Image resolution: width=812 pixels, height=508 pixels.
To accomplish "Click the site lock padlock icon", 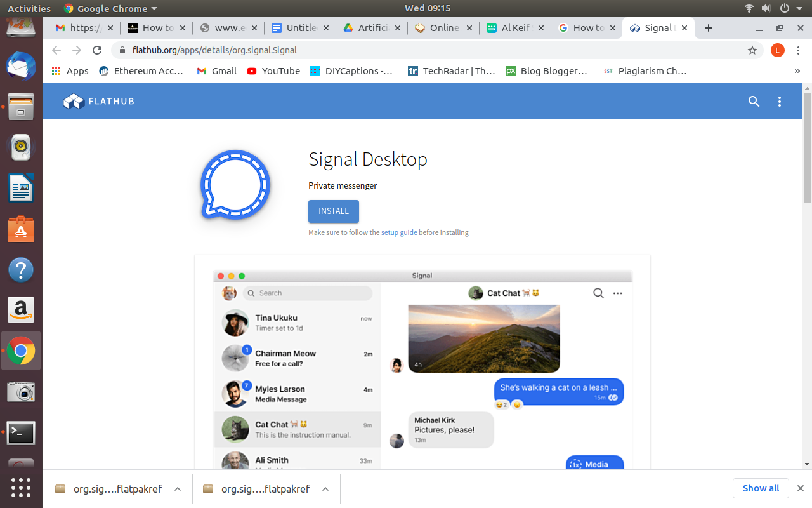I will click(122, 50).
